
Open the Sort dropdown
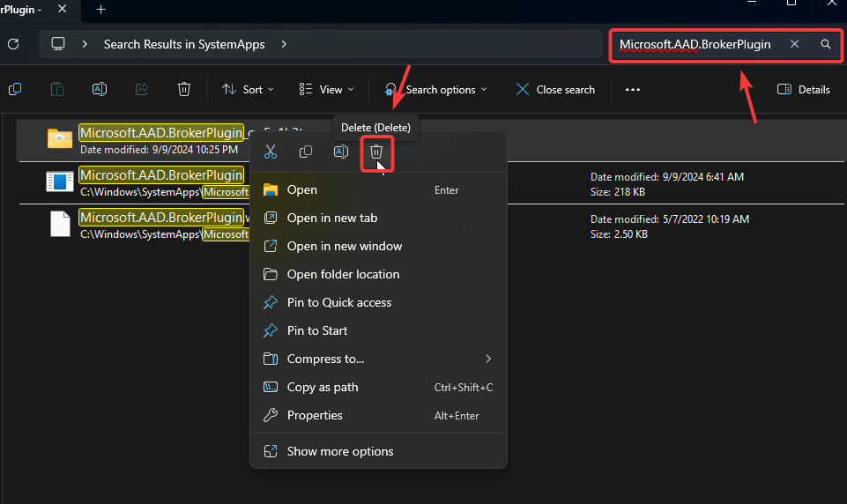(x=248, y=89)
